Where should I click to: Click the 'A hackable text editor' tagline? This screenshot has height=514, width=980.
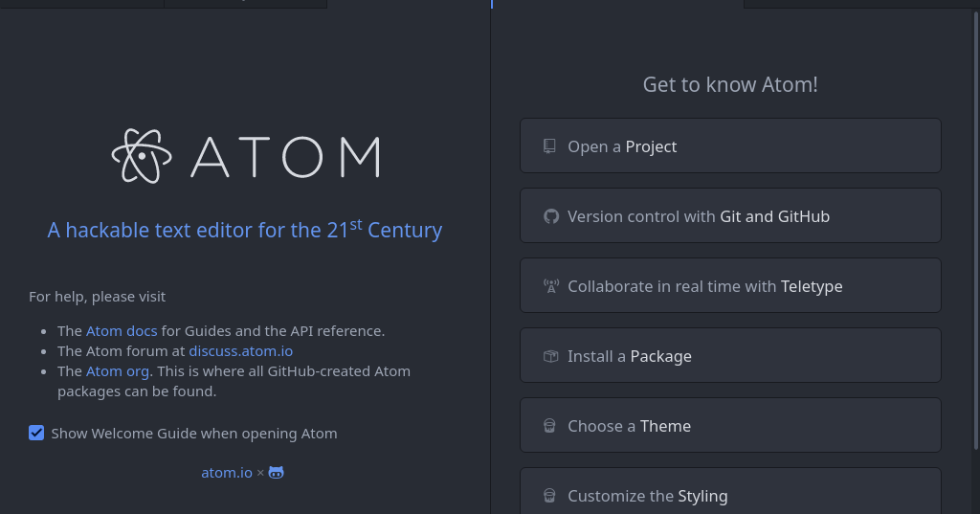click(244, 230)
